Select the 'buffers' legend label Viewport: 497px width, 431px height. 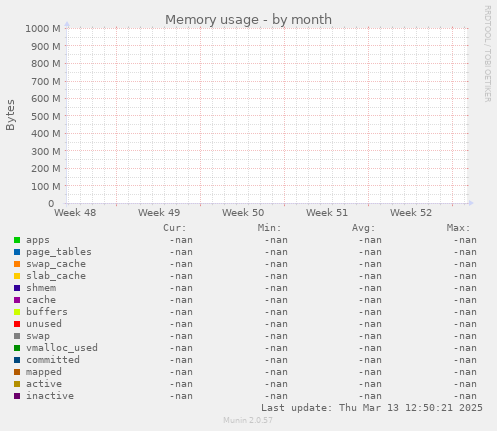tap(47, 312)
